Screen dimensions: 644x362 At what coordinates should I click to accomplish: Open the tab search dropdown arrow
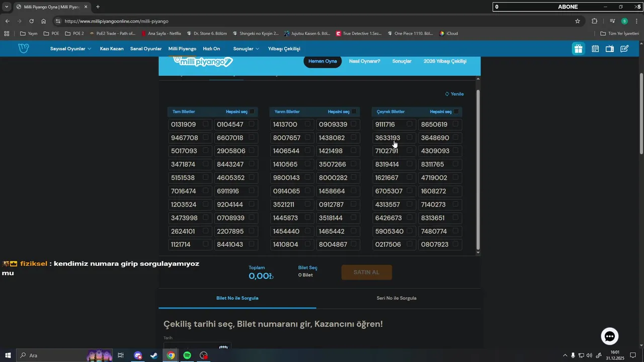pyautogui.click(x=7, y=7)
